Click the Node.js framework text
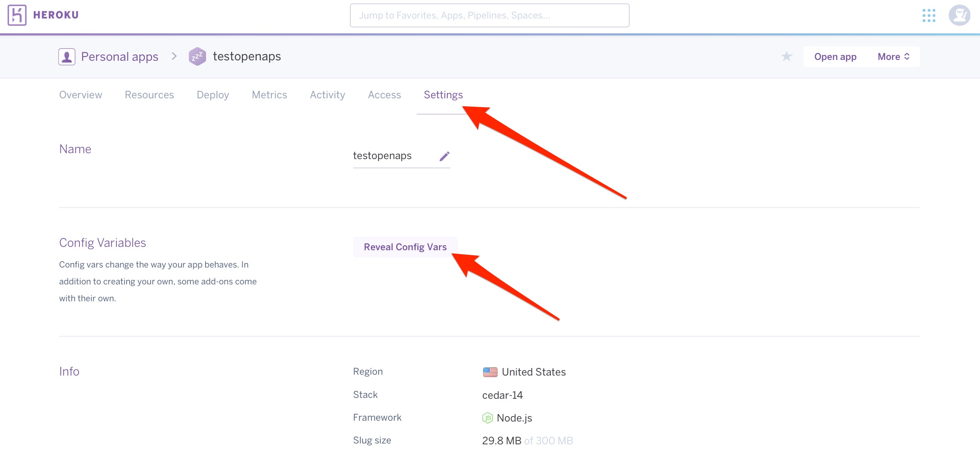Screen dimensions: 980x465 (x=514, y=418)
